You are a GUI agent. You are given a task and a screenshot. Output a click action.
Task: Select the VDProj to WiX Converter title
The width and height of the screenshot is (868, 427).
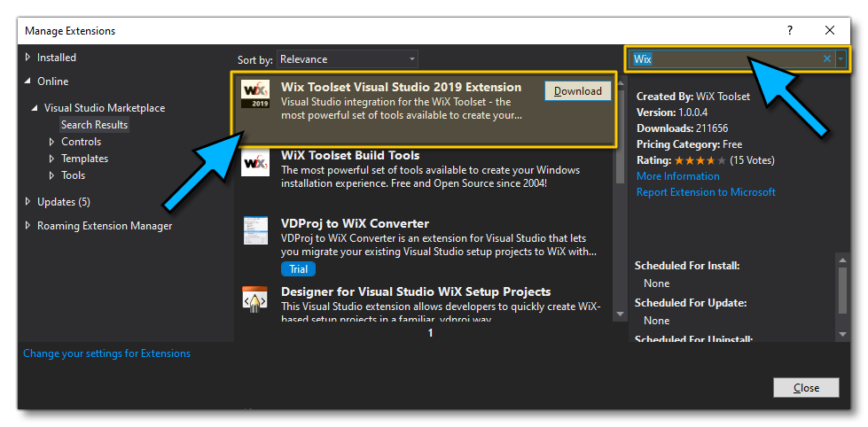(x=356, y=223)
